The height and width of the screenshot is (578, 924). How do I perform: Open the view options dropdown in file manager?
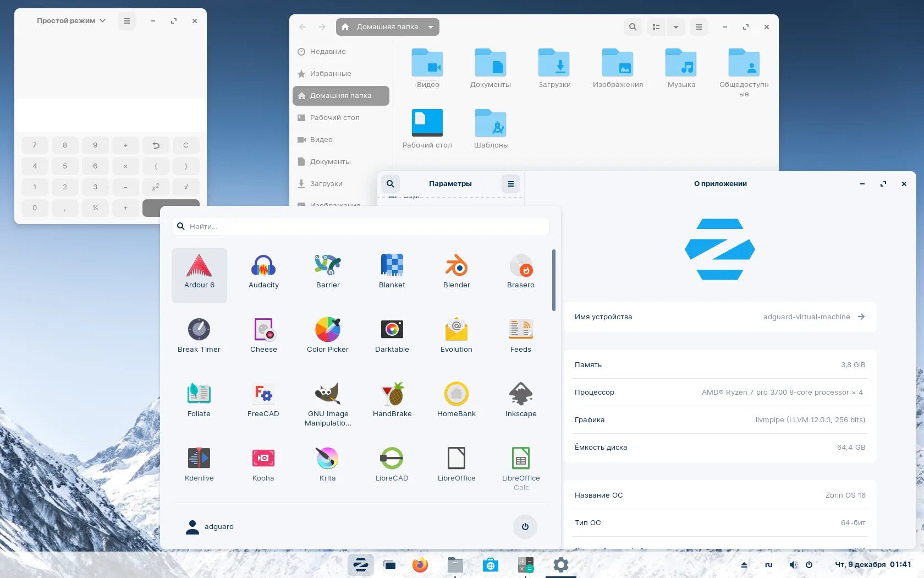676,26
